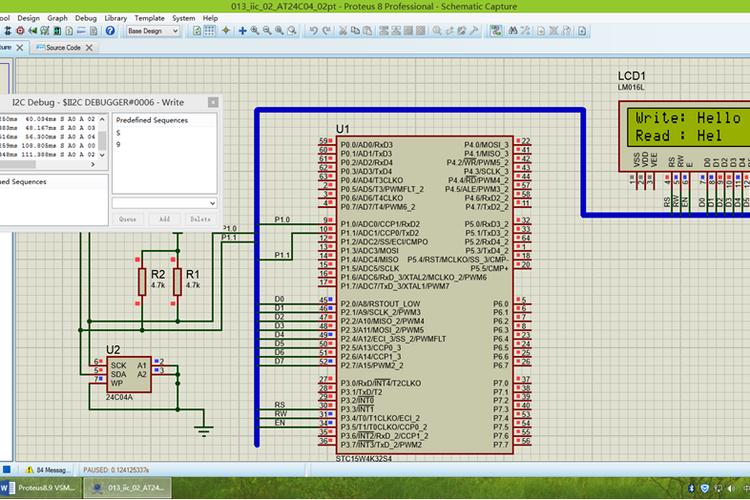Toggle the Wire Autorouter icon
This screenshot has width=750, height=500.
496,31
